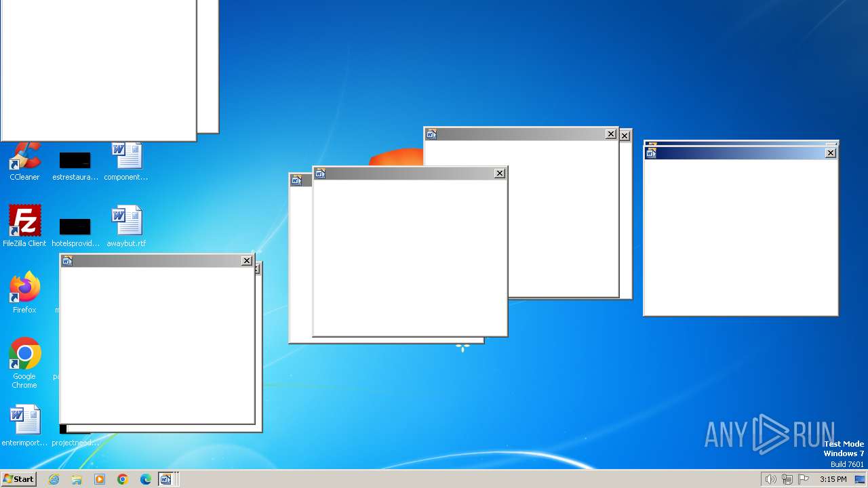
Task: Open the Start menu
Action: pos(18,479)
